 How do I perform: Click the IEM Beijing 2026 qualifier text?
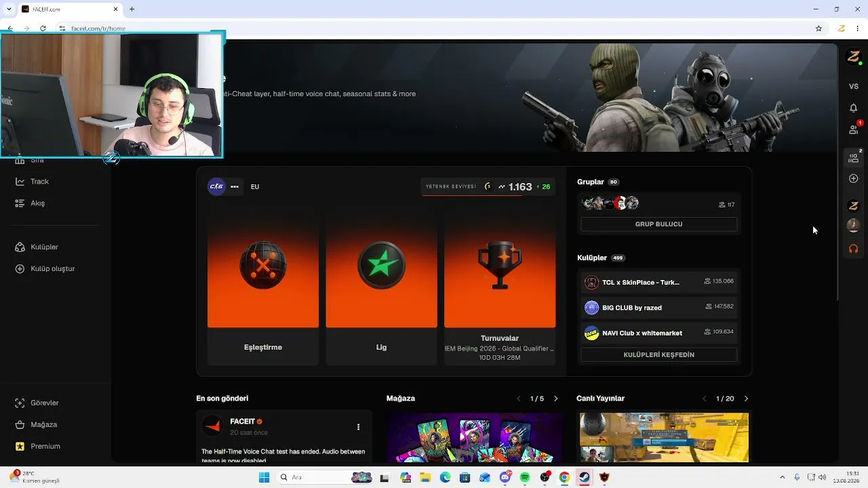point(499,349)
